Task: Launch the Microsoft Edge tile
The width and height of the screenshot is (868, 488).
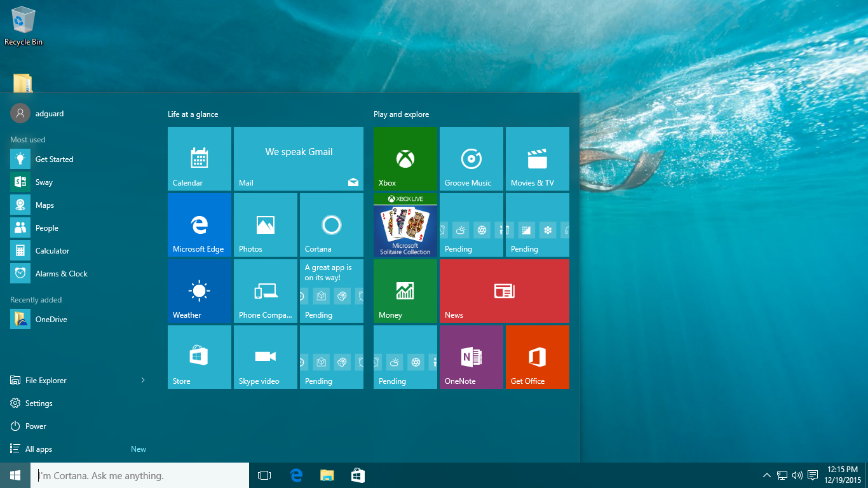Action: tap(200, 225)
